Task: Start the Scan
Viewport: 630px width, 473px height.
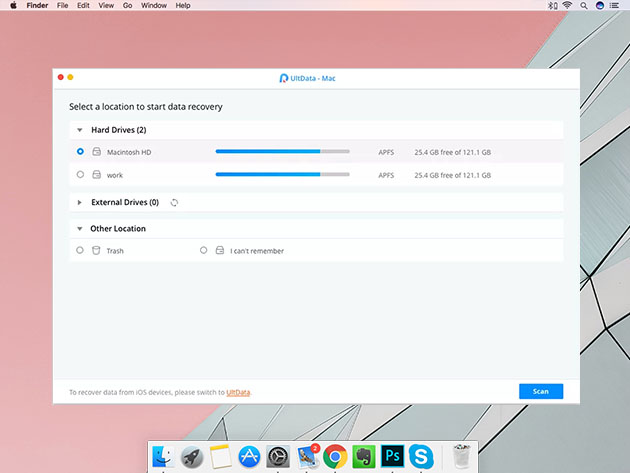Action: tap(541, 391)
